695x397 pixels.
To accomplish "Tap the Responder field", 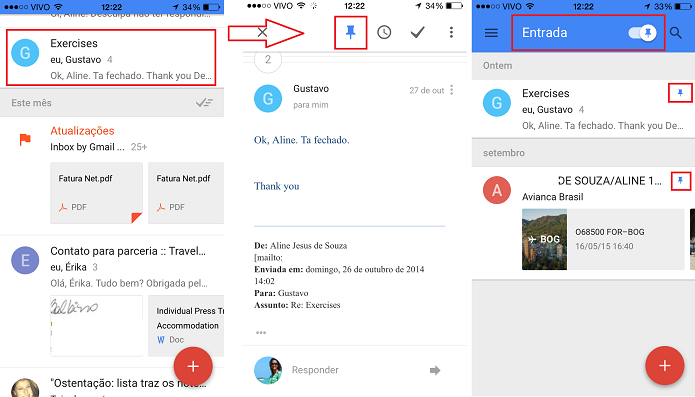I will [315, 370].
